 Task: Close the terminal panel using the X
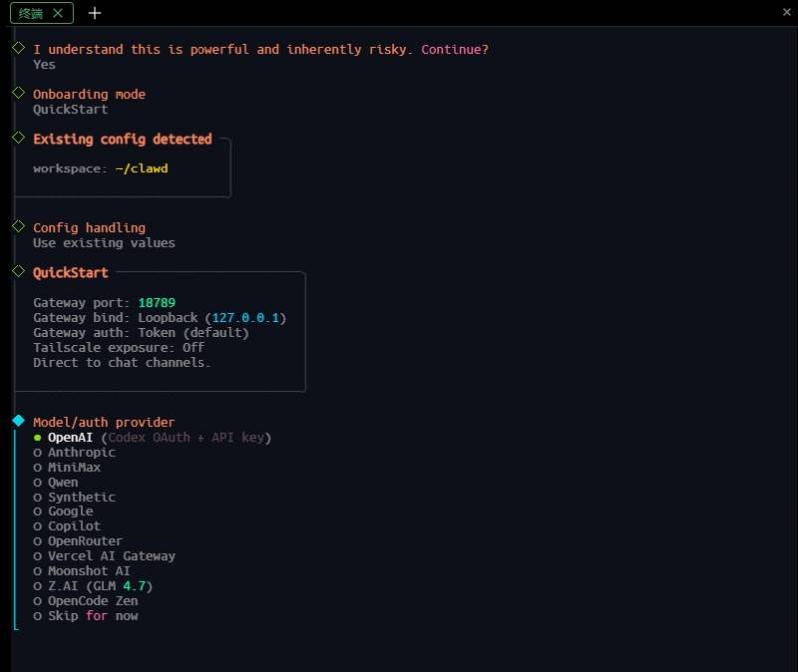[786, 12]
